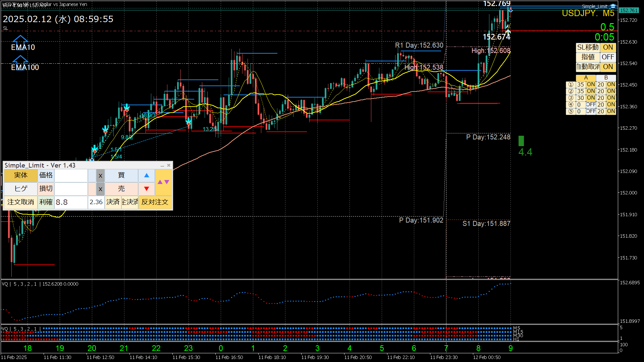This screenshot has height=362, width=644.
Task: Click the Simple_Limit expert icon top right
Action: pyautogui.click(x=613, y=6)
